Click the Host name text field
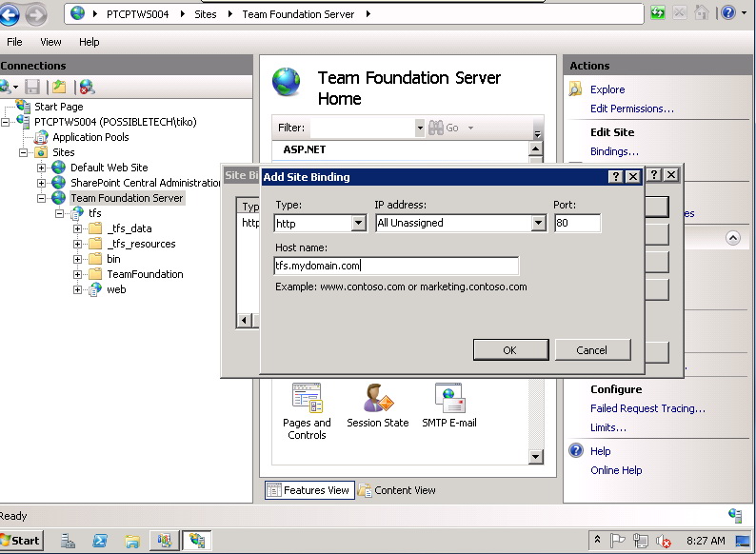 click(x=395, y=267)
